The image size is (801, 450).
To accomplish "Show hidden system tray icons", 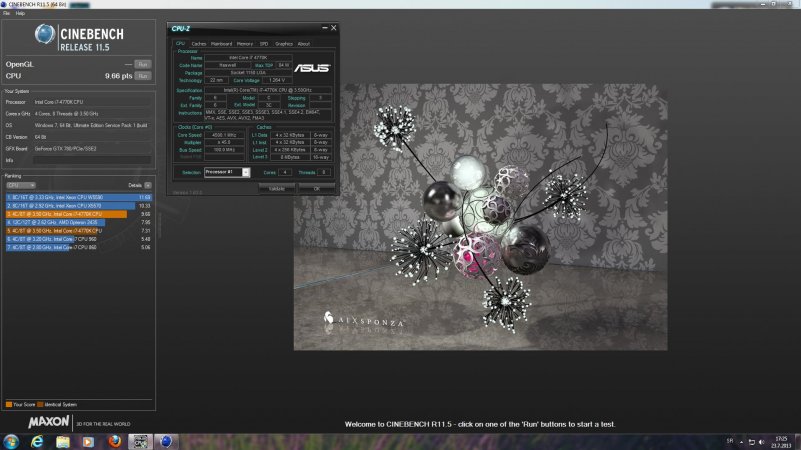I will tap(741, 442).
